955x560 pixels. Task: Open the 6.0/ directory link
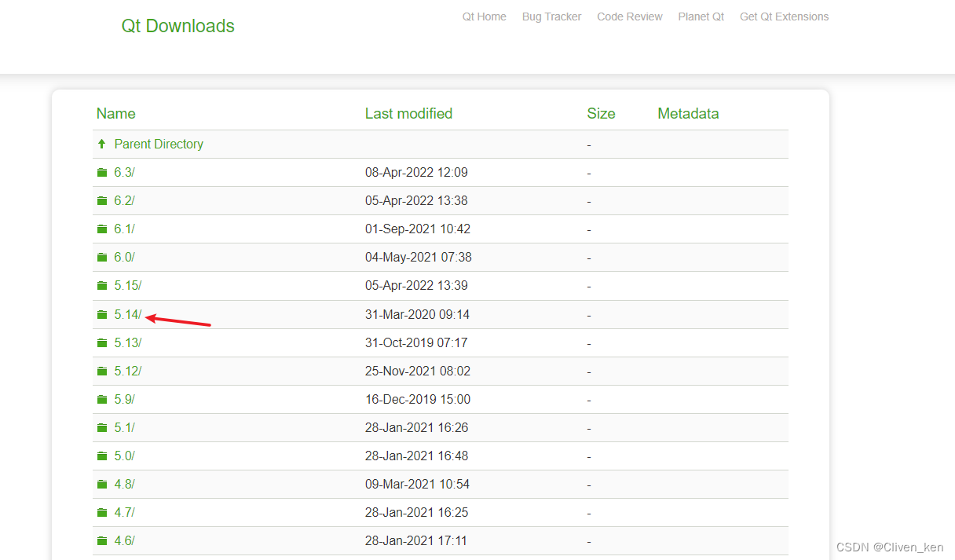click(125, 258)
